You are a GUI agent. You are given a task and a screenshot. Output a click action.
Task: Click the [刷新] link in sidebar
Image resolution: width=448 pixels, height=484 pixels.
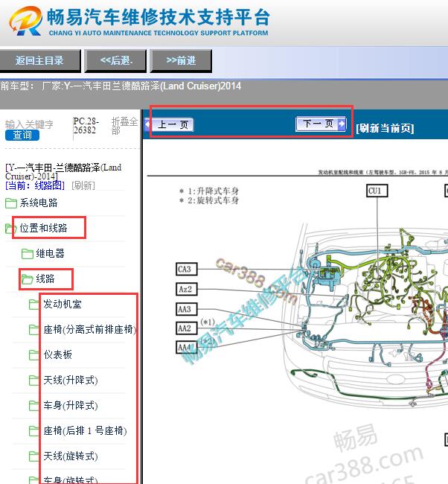pyautogui.click(x=83, y=185)
